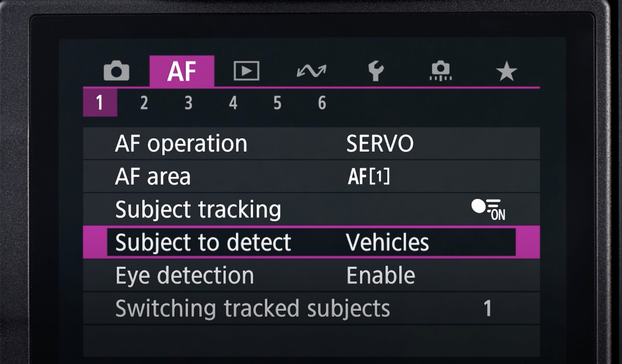
Task: Switch to AF page 6
Action: tap(322, 103)
